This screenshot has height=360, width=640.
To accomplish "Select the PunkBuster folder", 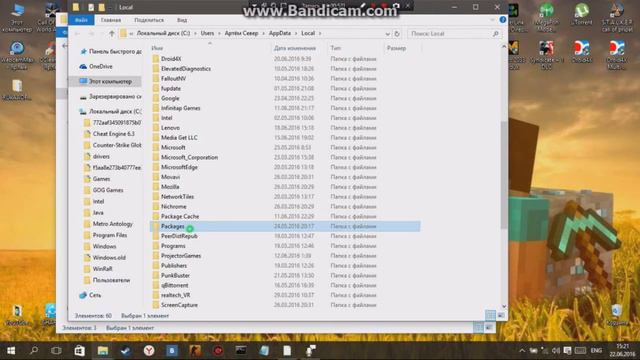I will pyautogui.click(x=175, y=276).
